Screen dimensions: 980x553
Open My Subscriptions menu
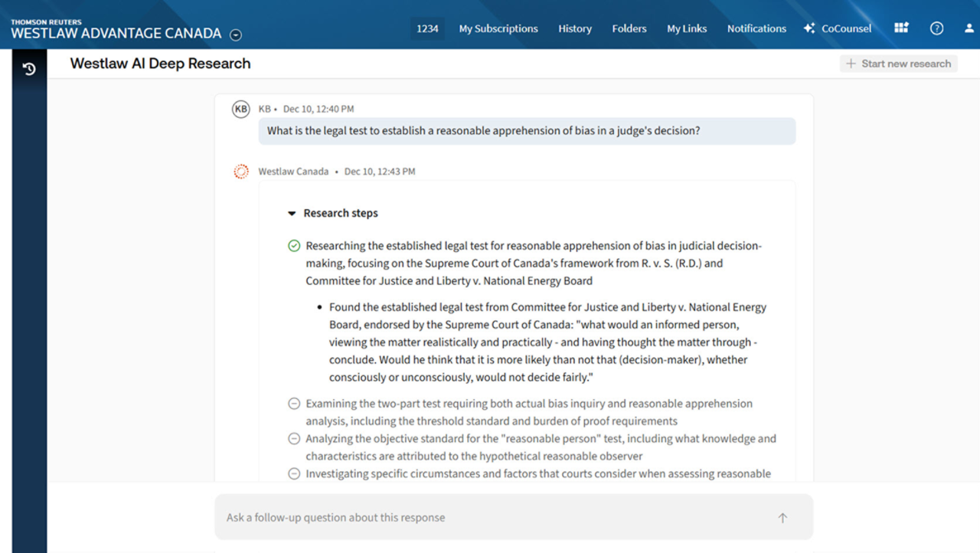pyautogui.click(x=498, y=28)
